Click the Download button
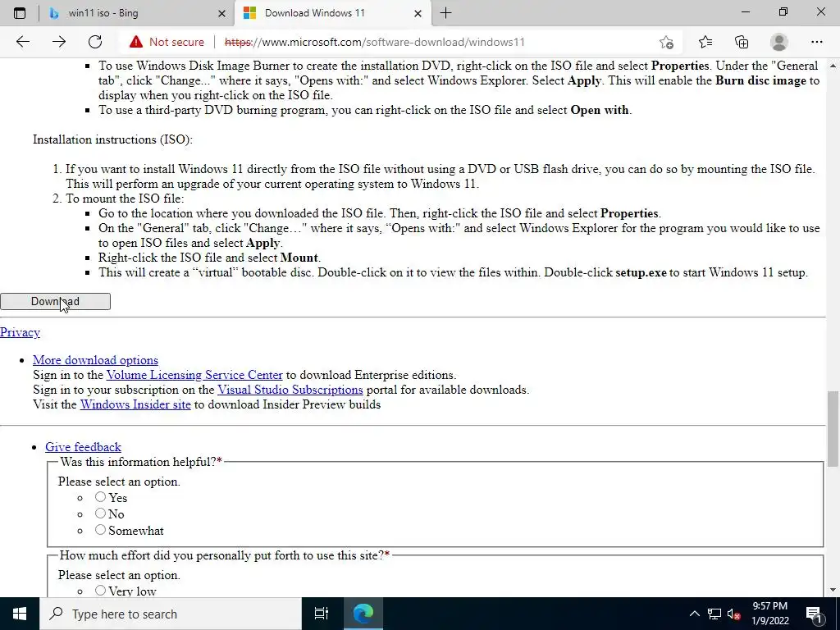The image size is (840, 630). [x=55, y=302]
